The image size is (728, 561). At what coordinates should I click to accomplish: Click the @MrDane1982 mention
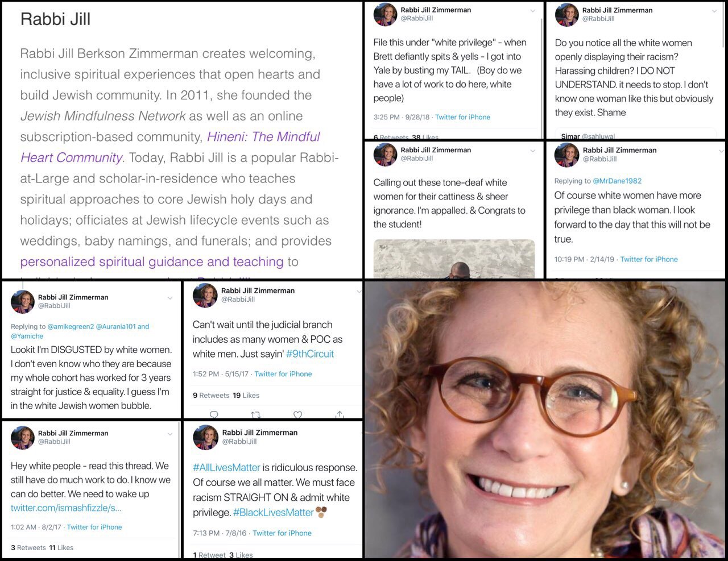[x=617, y=181]
